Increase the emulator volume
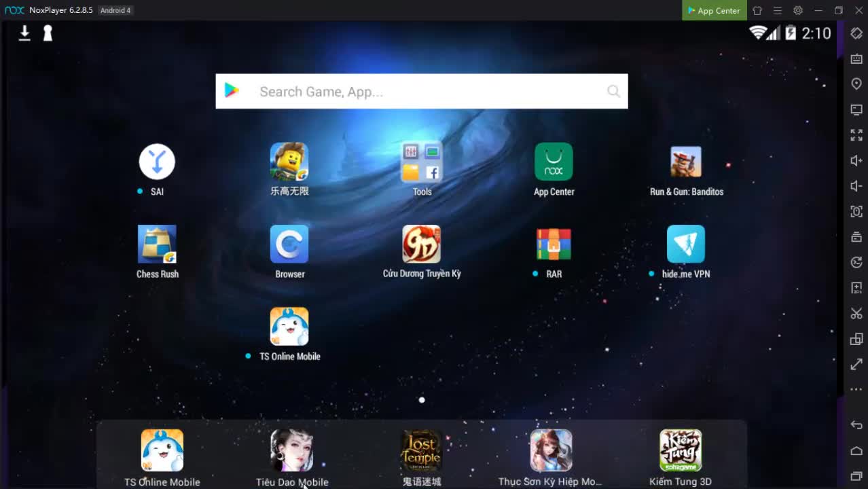Image resolution: width=868 pixels, height=489 pixels. pos(856,161)
